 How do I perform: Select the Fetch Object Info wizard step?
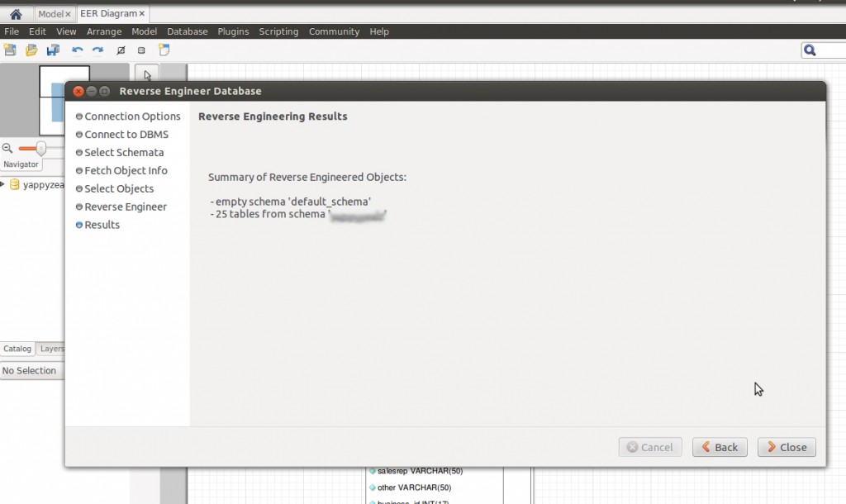[126, 170]
